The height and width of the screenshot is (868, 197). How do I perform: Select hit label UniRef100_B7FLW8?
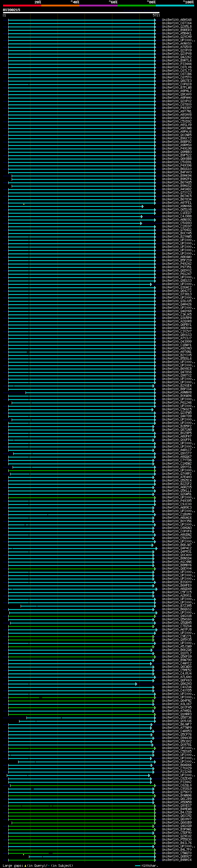pyautogui.click(x=177, y=88)
